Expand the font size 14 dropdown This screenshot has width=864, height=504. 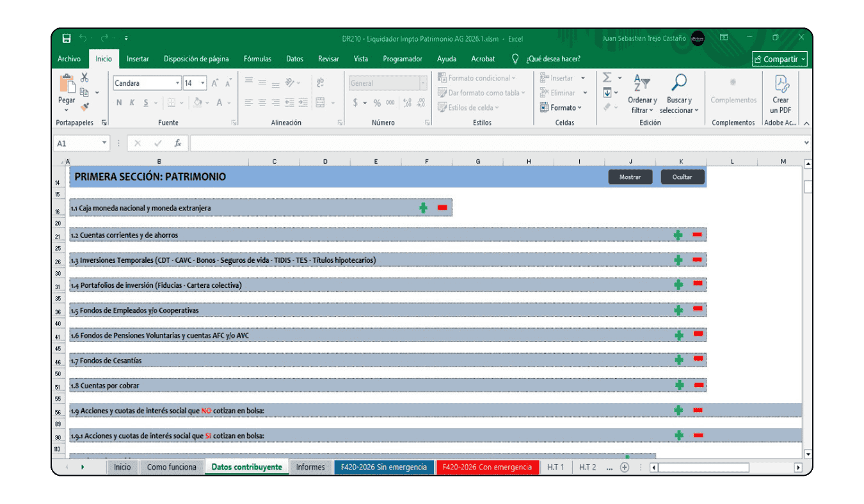tap(203, 83)
